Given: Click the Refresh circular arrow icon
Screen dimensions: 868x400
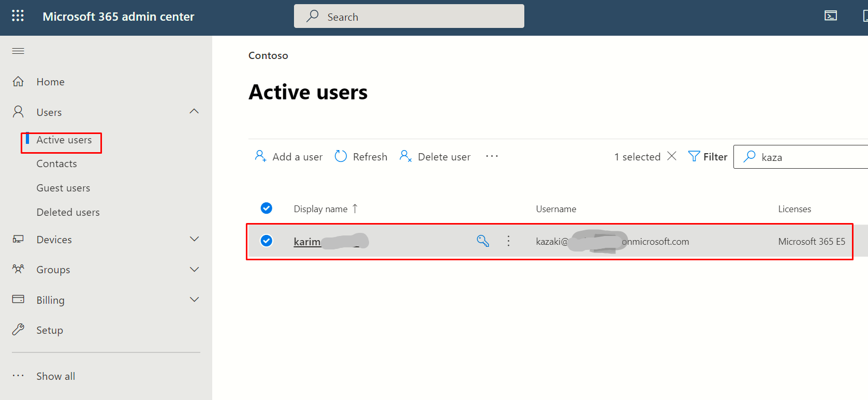Looking at the screenshot, I should click(341, 156).
